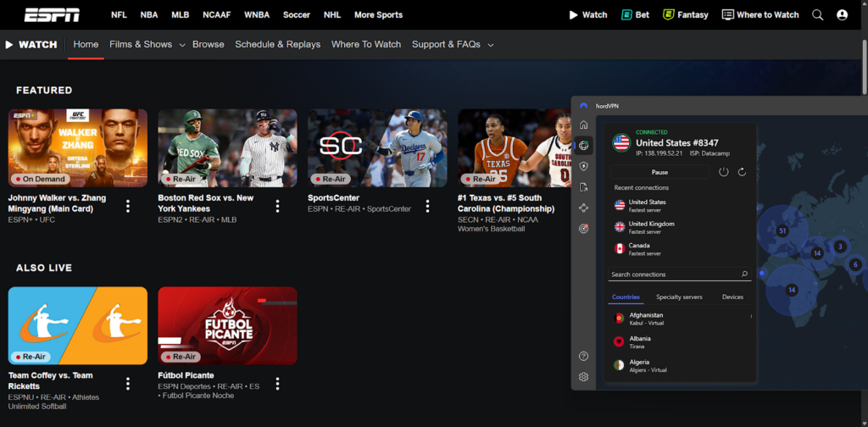
Task: Open the ESPN Bet link
Action: [x=635, y=15]
